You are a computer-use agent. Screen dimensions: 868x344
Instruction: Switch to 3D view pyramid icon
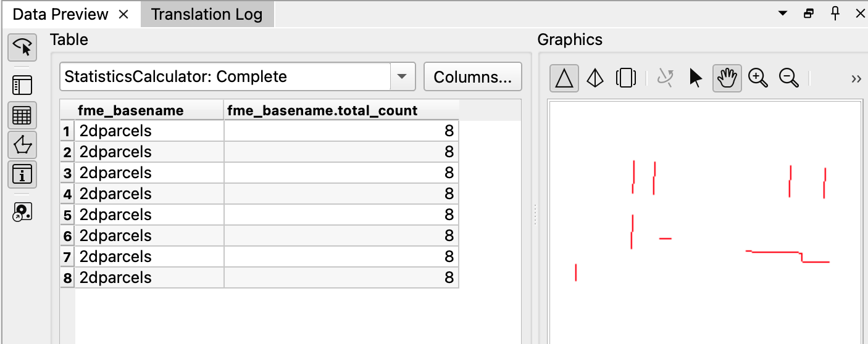coord(595,78)
